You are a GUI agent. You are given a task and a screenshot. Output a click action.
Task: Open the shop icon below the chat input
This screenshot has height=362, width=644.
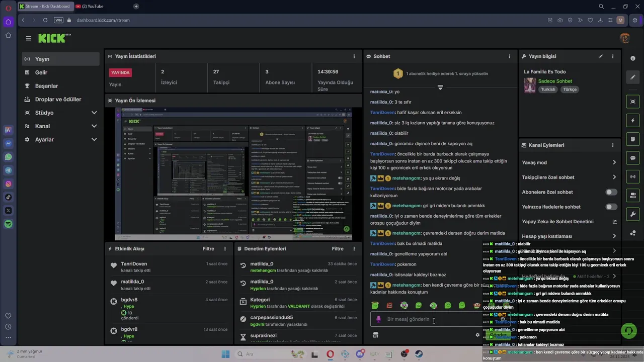[375, 335]
